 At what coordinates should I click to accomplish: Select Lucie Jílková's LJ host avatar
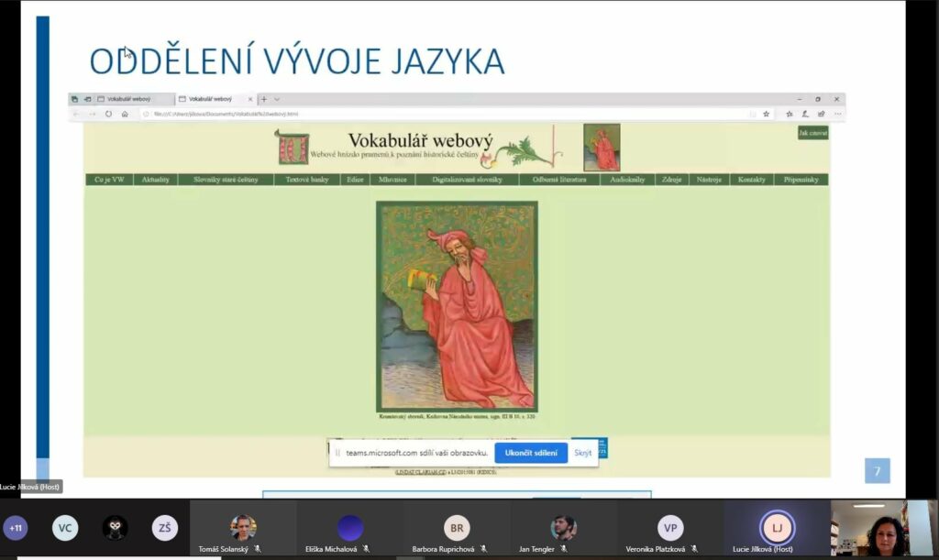coord(777,528)
